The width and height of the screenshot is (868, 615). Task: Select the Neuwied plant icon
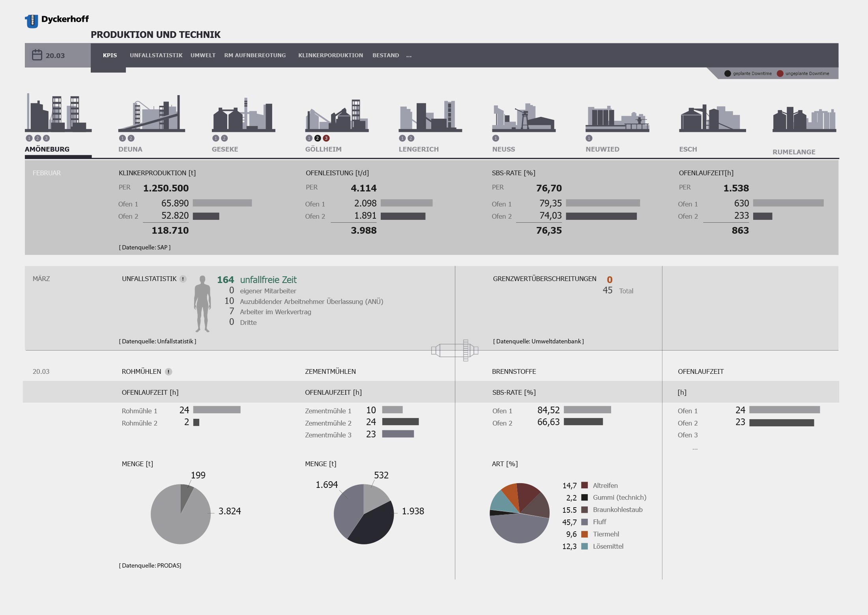[x=617, y=118]
